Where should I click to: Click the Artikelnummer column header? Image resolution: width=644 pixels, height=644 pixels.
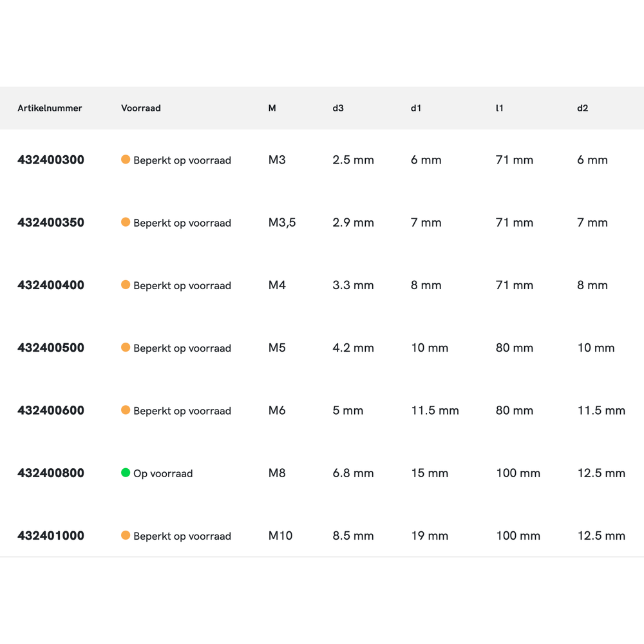[x=50, y=108]
